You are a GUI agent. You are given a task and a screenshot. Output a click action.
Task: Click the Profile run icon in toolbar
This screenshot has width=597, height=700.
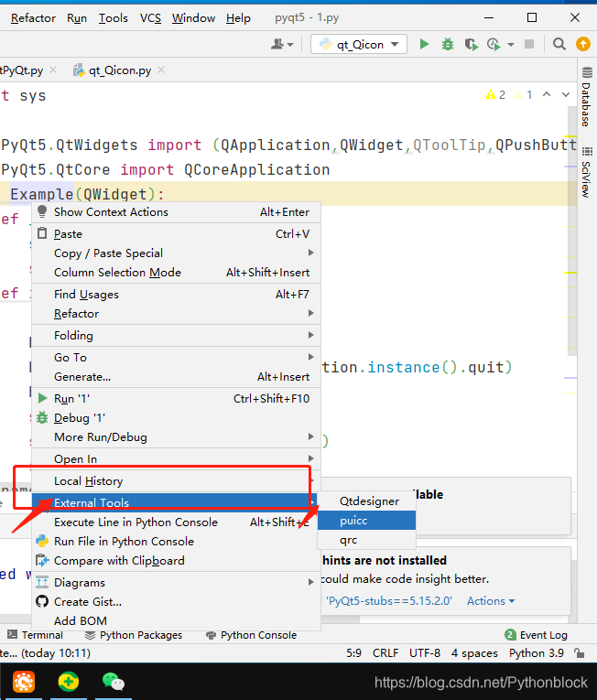pyautogui.click(x=494, y=44)
